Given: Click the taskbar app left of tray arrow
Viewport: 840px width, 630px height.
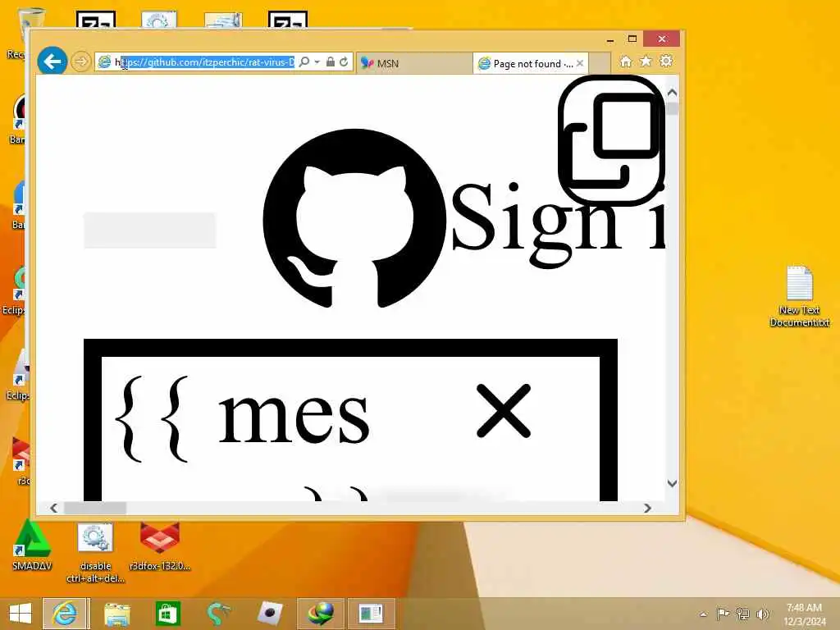Looking at the screenshot, I should [372, 614].
